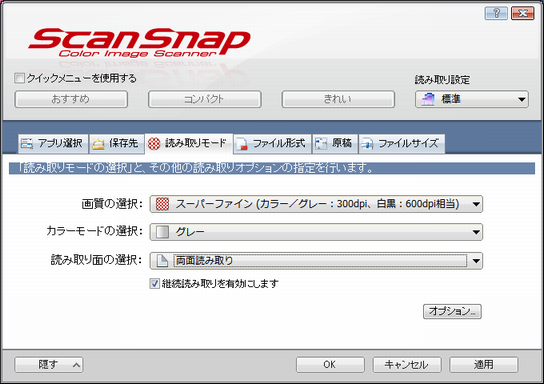
Task: Click the アプリ選択 tab icon
Action: [27, 143]
